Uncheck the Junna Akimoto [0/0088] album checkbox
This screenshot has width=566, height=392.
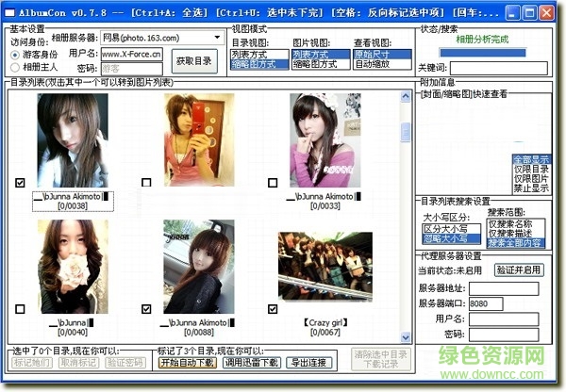[146, 309]
